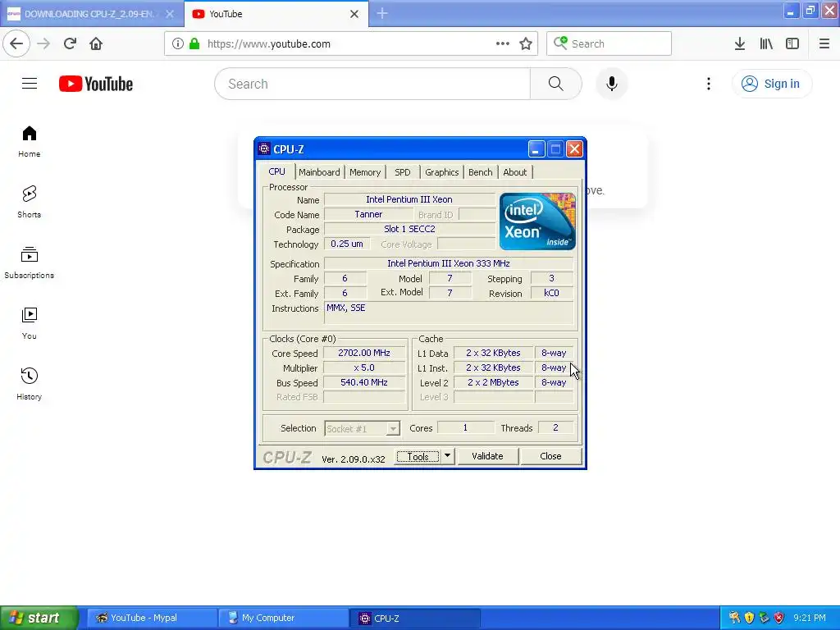Click the Core Speed value 2702.00 MHz

(364, 353)
